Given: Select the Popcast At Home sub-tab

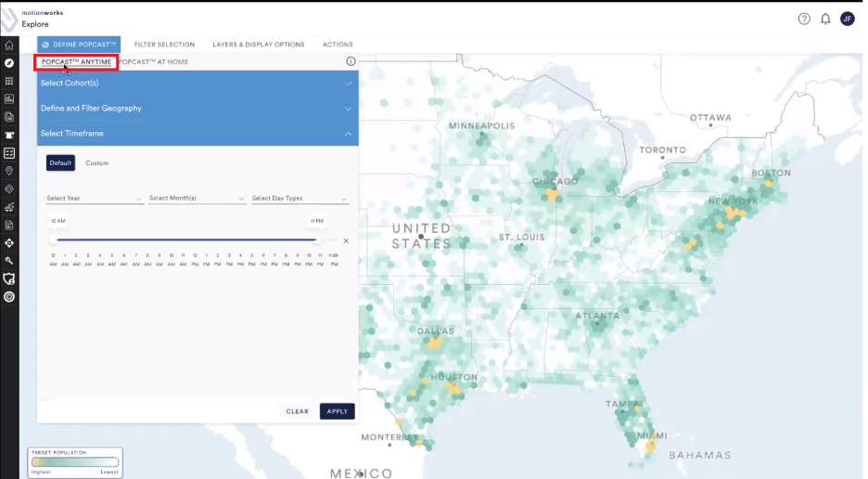Looking at the screenshot, I should [153, 61].
